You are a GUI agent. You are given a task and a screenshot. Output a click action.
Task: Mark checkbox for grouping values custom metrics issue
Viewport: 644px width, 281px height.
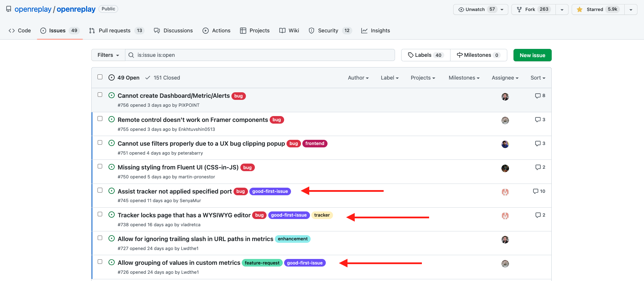pos(100,261)
